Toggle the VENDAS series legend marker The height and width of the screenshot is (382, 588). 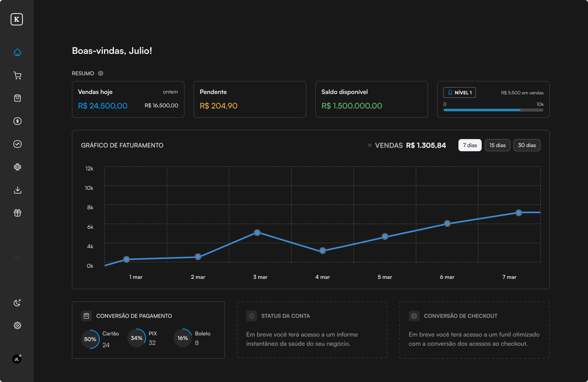coord(370,145)
